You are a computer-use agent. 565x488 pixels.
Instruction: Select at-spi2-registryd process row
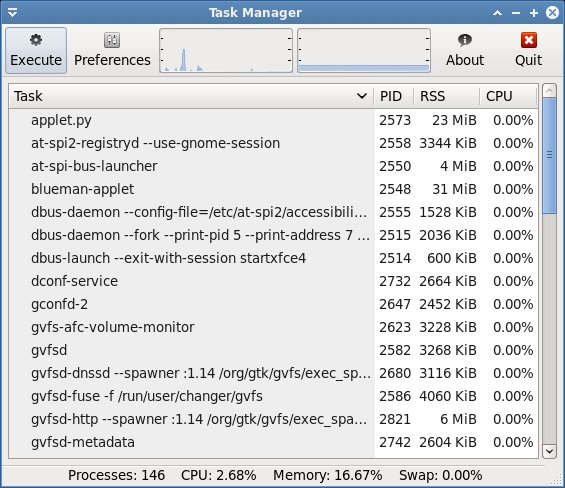273,143
